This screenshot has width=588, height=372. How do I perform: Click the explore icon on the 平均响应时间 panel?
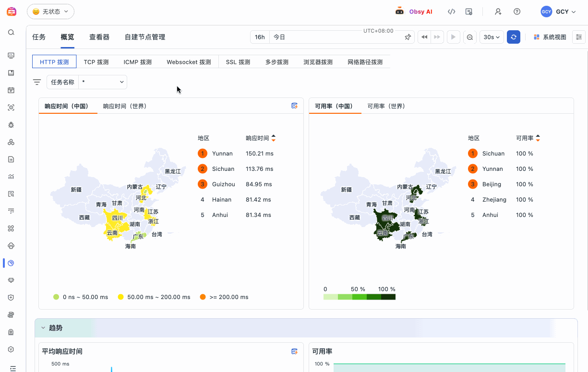(295, 351)
